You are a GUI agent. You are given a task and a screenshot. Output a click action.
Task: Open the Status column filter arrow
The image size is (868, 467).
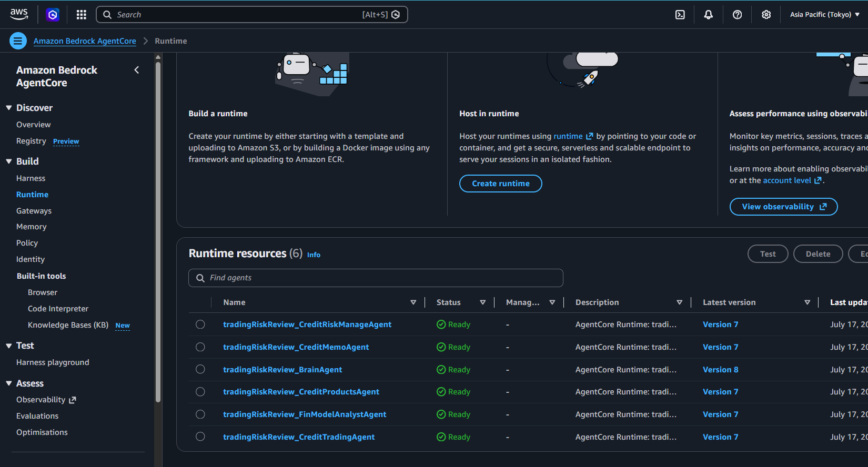coord(483,302)
